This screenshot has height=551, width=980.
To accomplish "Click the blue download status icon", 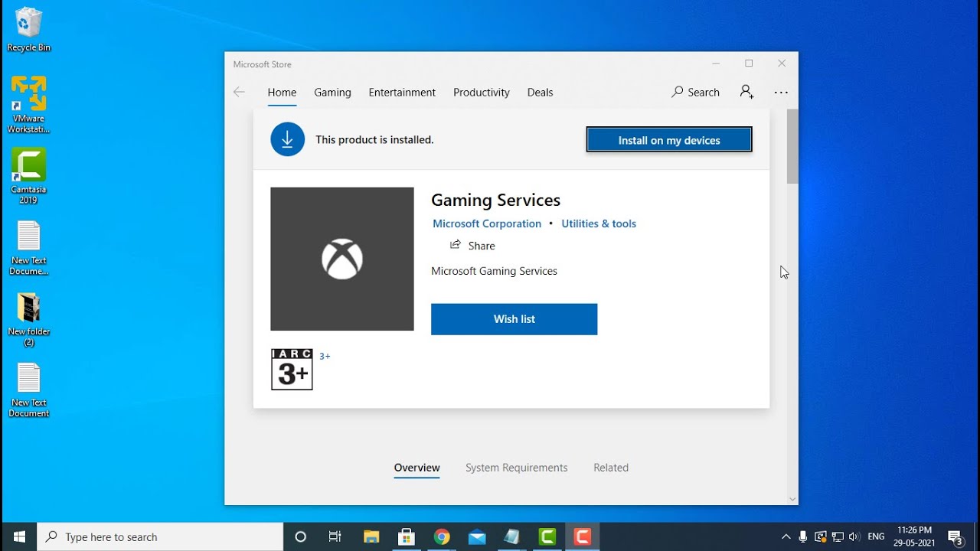I will point(288,139).
